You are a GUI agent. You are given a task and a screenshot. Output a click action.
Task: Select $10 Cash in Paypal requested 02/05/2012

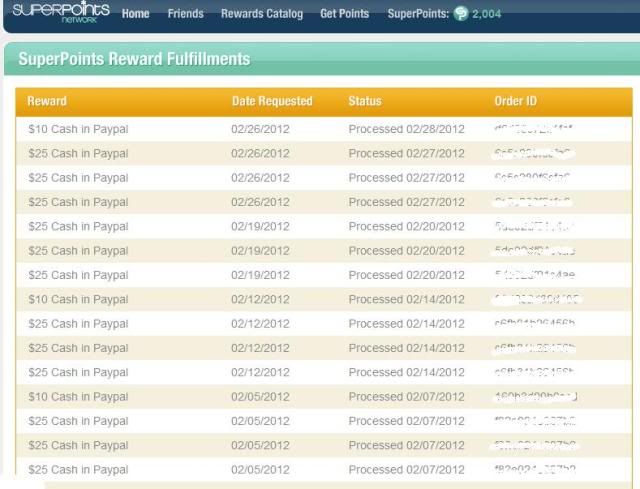78,397
